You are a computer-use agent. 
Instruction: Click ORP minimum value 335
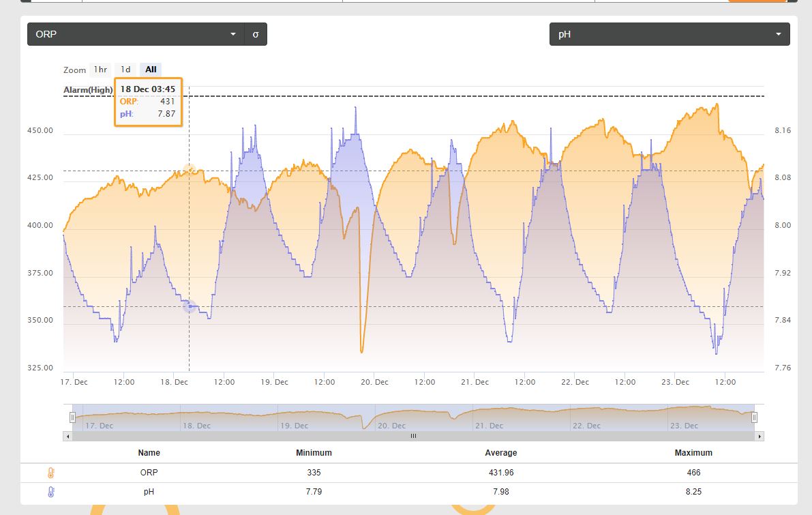pos(314,473)
